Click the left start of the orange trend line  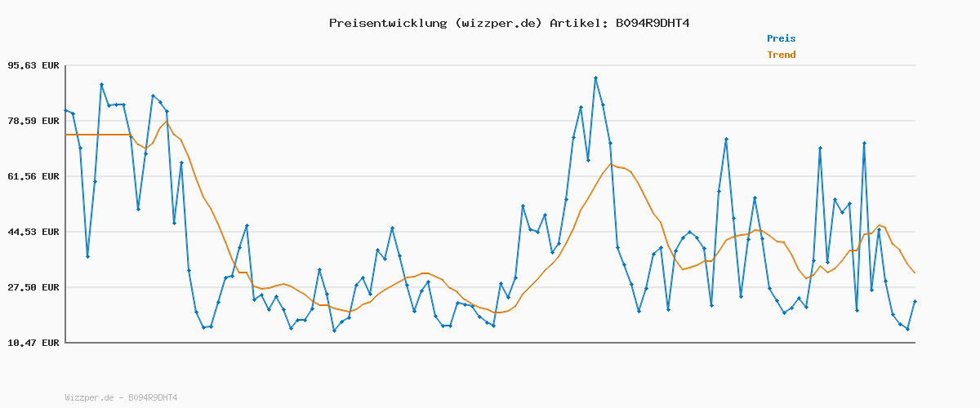66,135
